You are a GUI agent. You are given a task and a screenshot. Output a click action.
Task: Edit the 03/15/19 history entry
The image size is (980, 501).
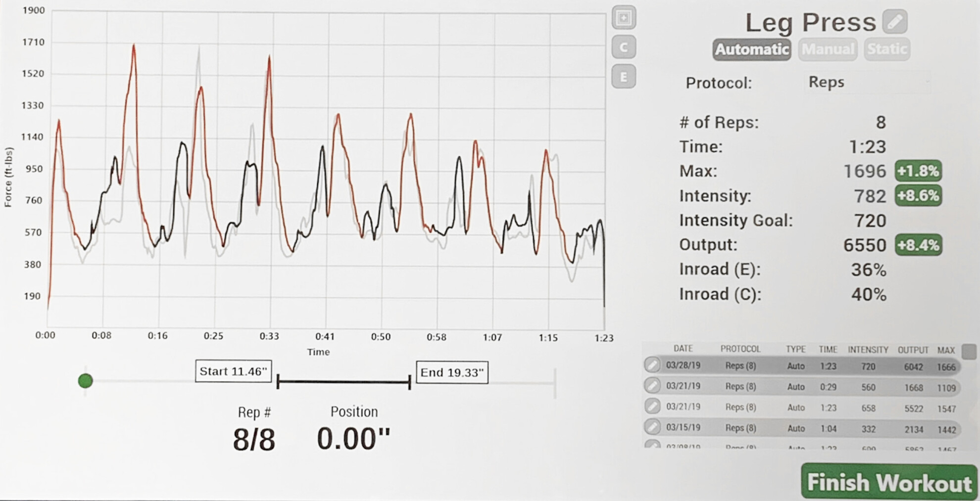652,427
